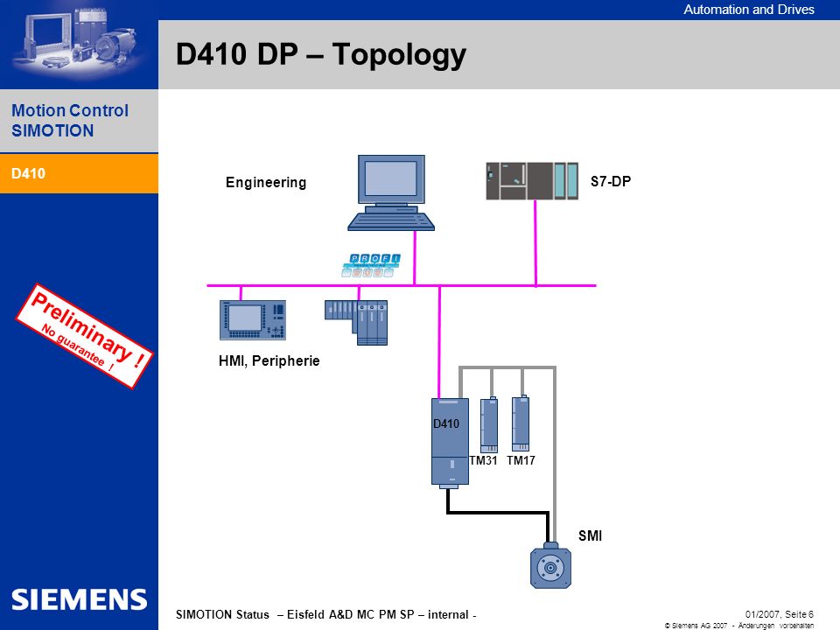Select the HMI operator panel device icon

tap(252, 320)
